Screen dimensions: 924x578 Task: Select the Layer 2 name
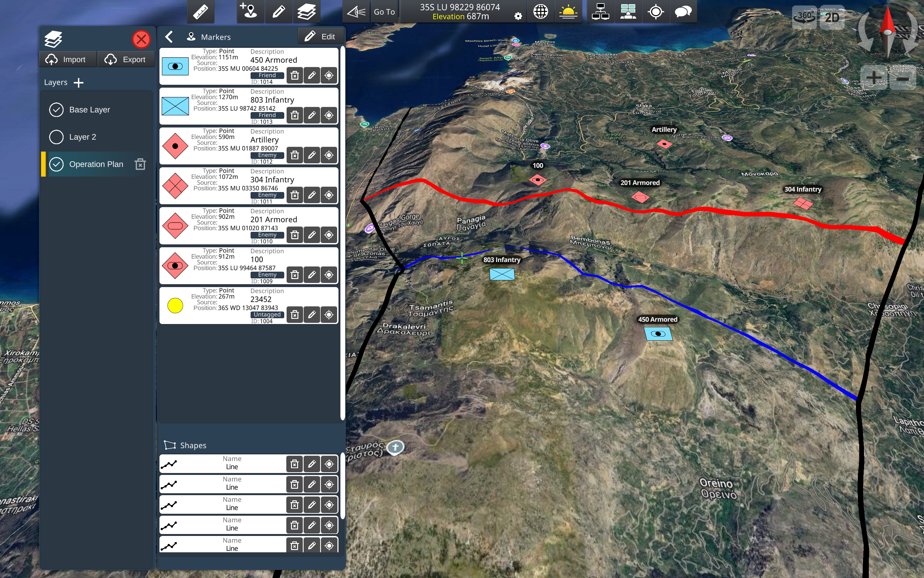82,137
